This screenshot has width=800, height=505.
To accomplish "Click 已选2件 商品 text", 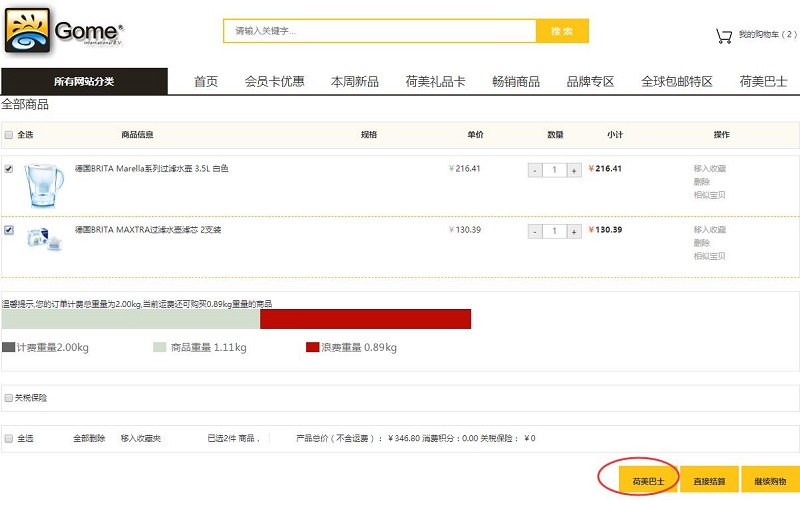I will click(x=233, y=438).
